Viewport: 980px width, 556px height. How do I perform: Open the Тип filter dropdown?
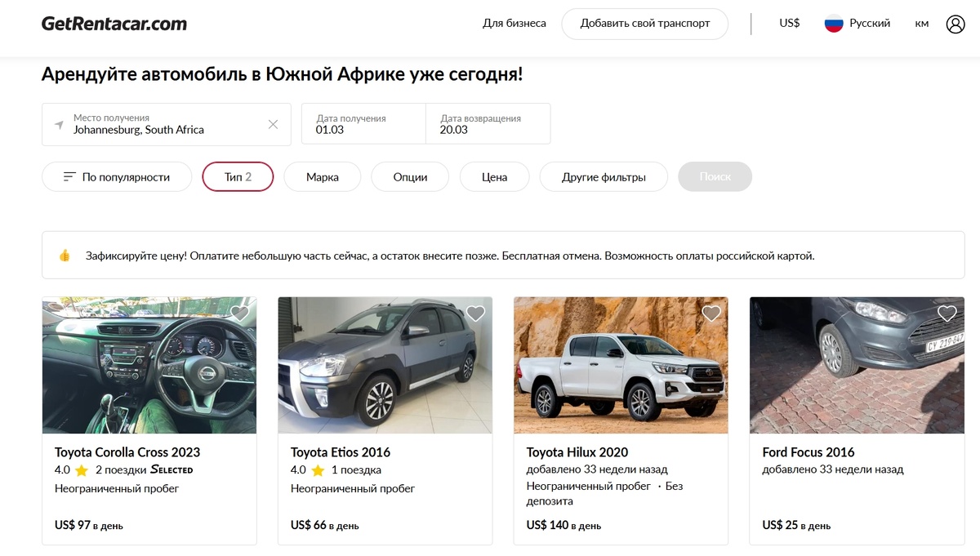point(238,177)
